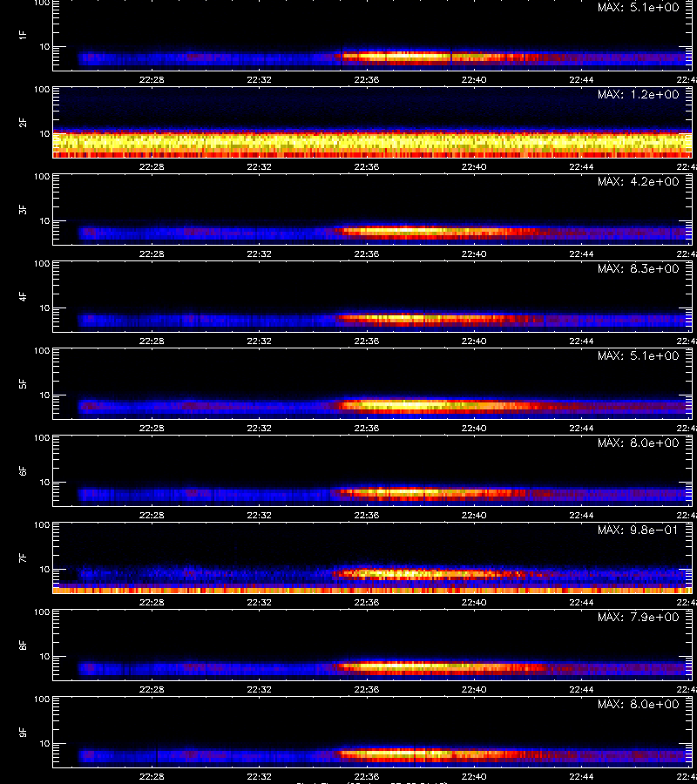Click the 3F panel label
Viewport: 697px width, 784px height.
[23, 209]
